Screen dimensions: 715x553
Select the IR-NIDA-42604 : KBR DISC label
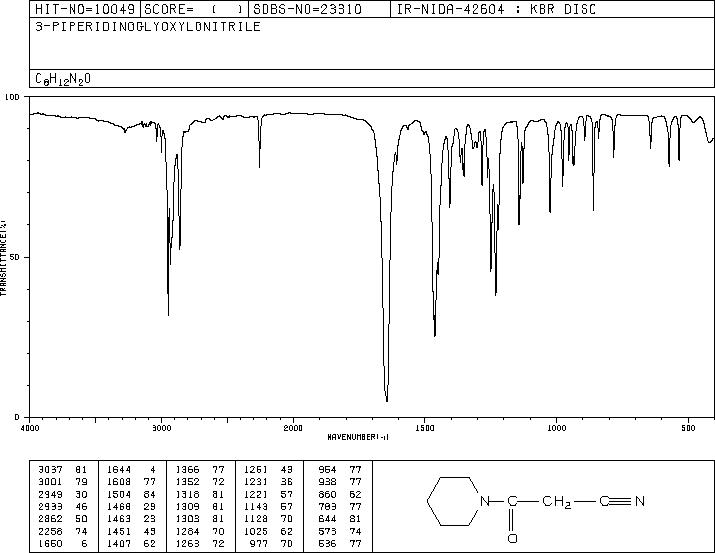(496, 9)
